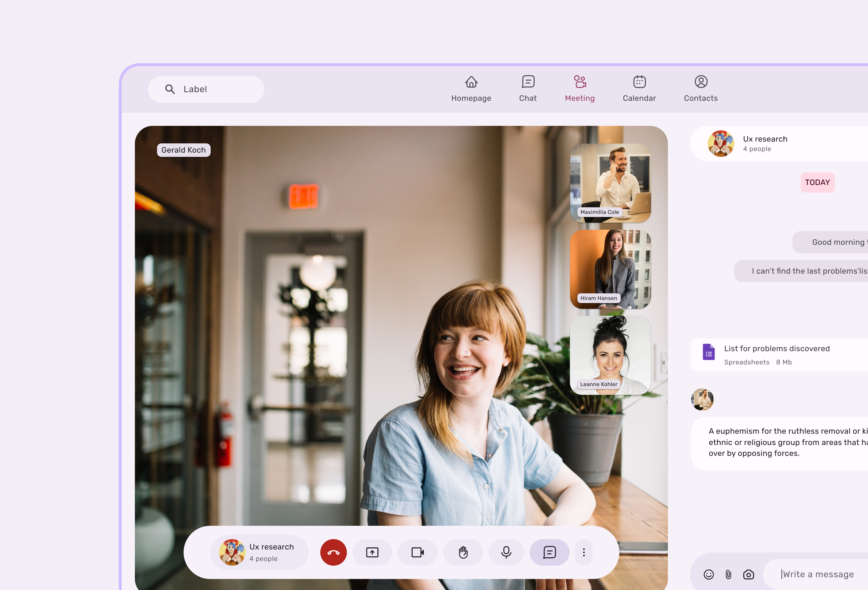868x590 pixels.
Task: Focus the Label search field
Action: 206,89
